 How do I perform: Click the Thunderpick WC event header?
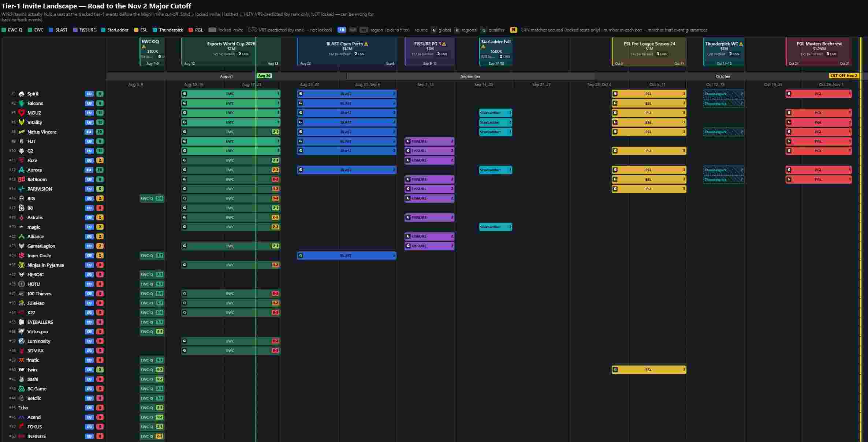tap(724, 52)
